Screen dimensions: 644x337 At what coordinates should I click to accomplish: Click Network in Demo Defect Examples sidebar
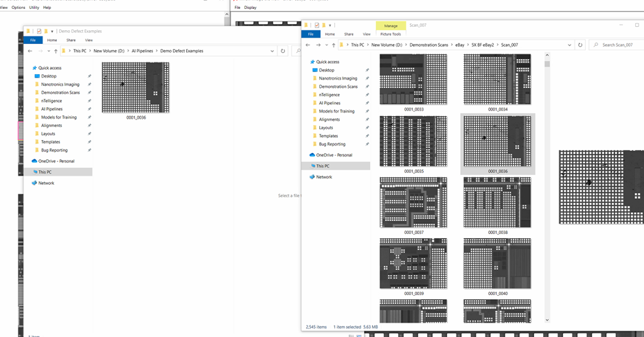[46, 183]
